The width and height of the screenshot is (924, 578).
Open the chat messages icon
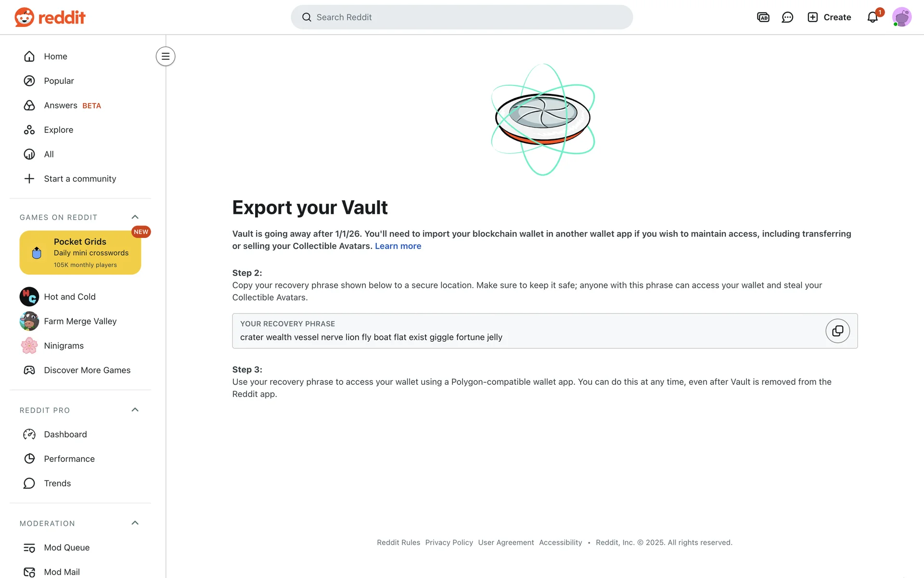pyautogui.click(x=787, y=17)
